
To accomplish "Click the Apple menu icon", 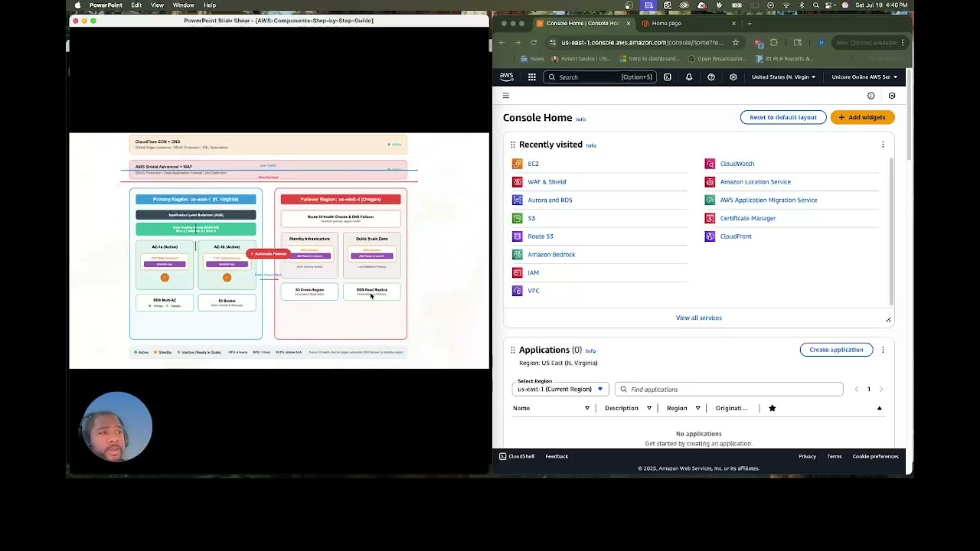I will coord(77,5).
